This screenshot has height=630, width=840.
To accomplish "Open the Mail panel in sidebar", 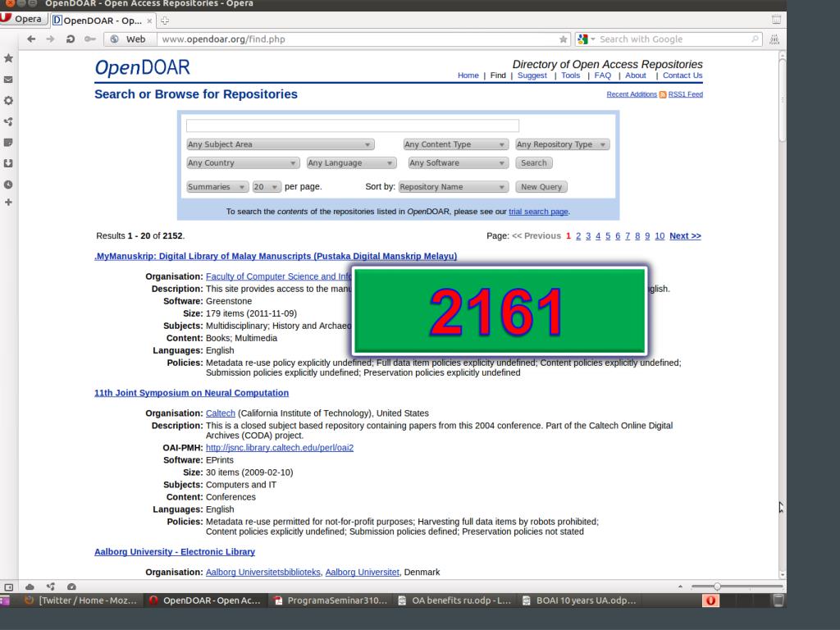I will pos(8,80).
